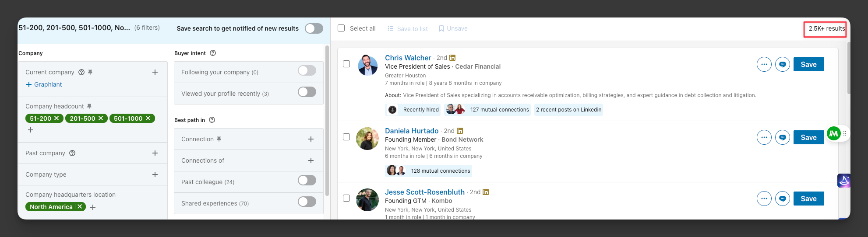Open more options for Daniela Hurtado
This screenshot has width=868, height=237.
(x=764, y=137)
